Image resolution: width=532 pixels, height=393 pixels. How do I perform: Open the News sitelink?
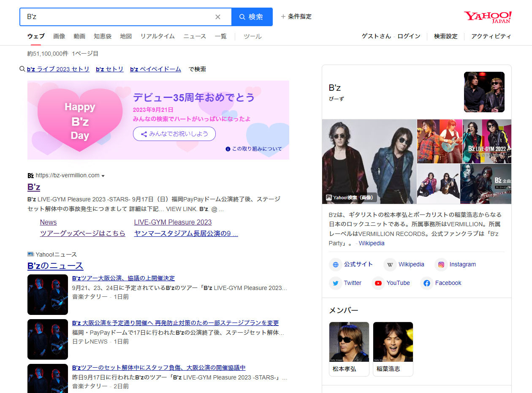pos(48,222)
